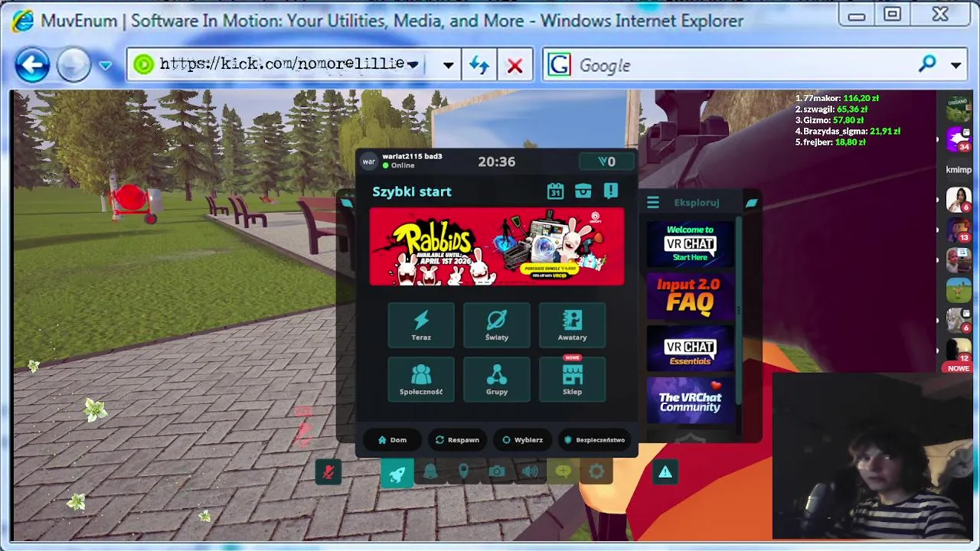Open the speaker audio settings tab
The height and width of the screenshot is (551, 980).
(530, 472)
